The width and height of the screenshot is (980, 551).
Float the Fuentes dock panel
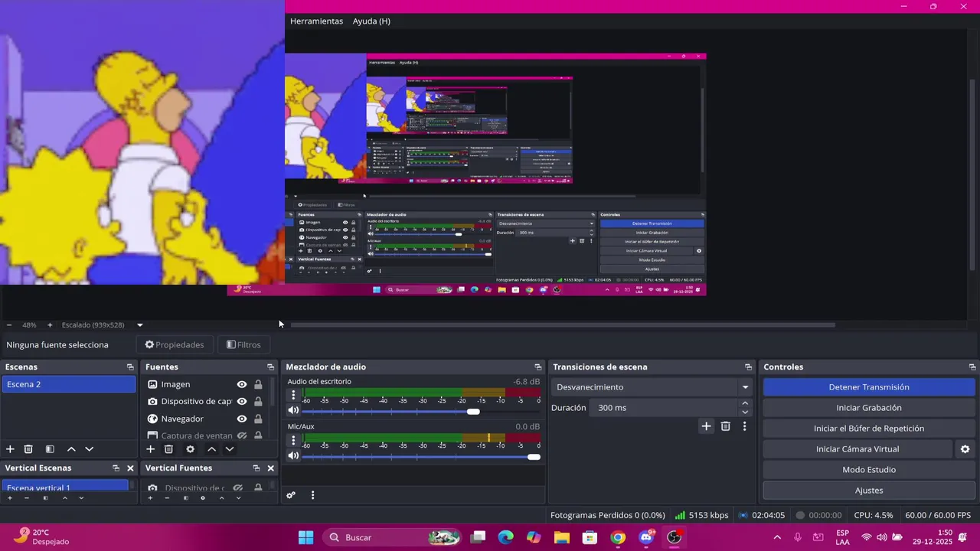tap(270, 367)
